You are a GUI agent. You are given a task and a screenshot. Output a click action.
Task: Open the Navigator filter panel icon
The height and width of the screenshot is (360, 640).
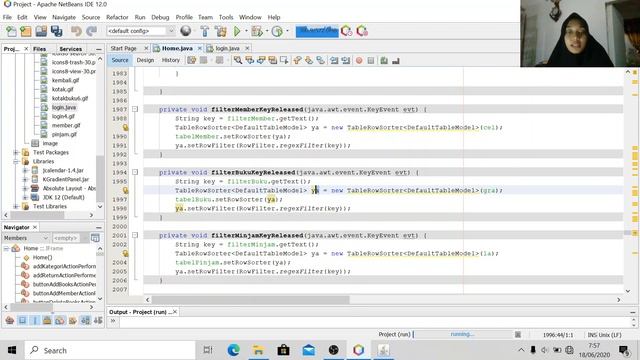[x=95, y=238]
